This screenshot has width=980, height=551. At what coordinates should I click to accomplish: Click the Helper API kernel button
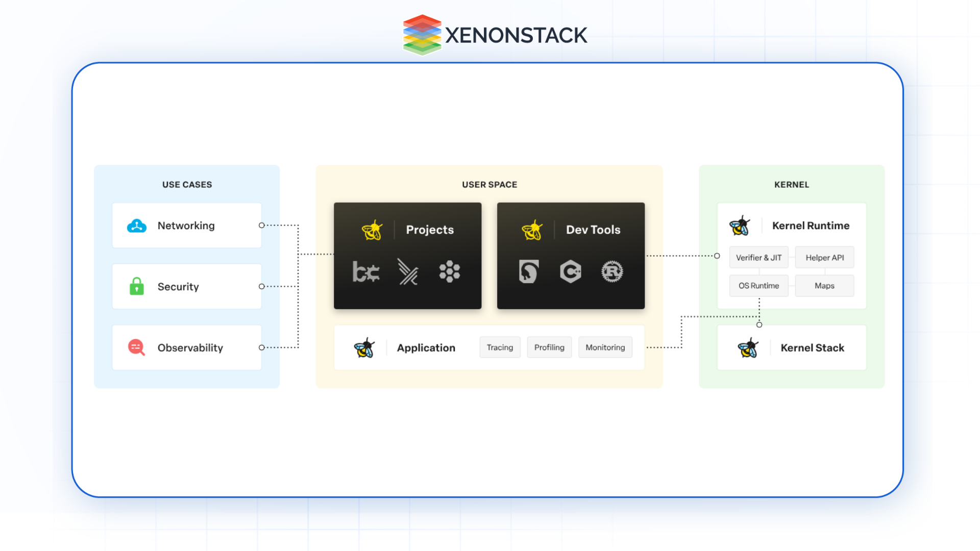click(824, 257)
